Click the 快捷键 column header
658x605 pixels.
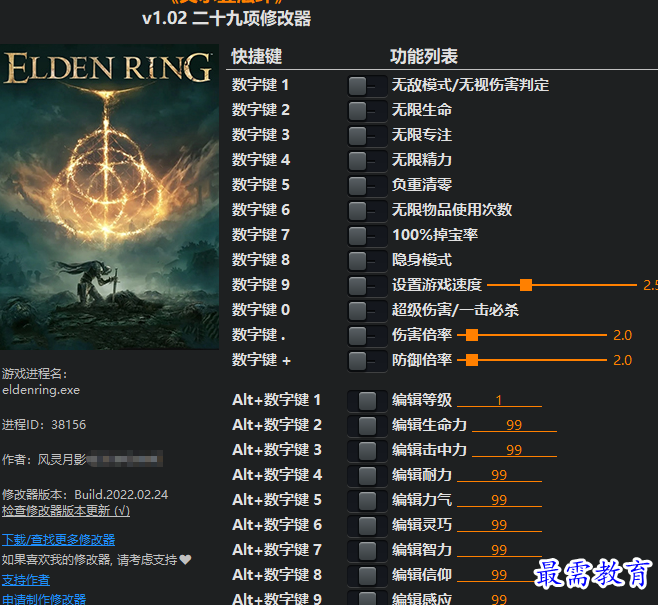[256, 56]
